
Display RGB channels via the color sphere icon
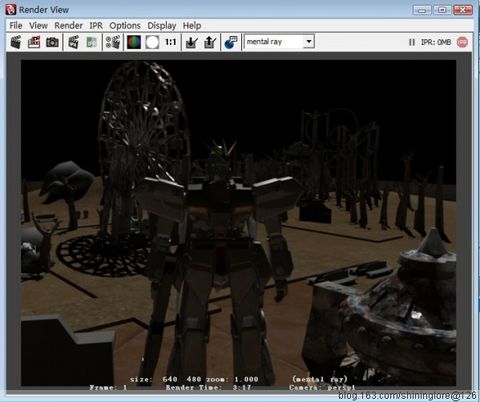click(134, 42)
